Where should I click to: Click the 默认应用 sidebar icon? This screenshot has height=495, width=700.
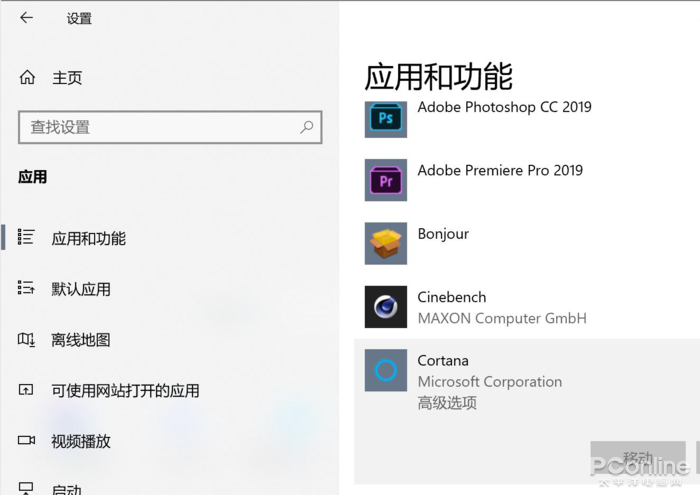pyautogui.click(x=27, y=289)
